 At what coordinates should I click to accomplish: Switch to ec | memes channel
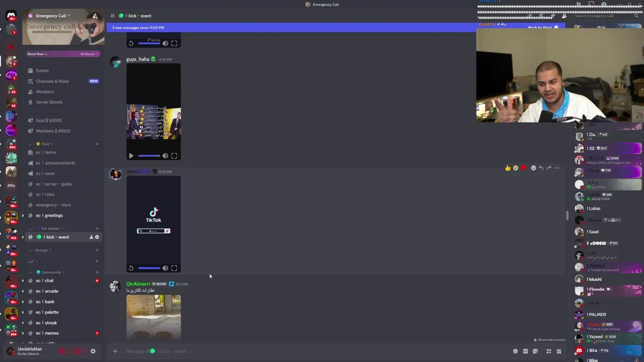(x=63, y=333)
